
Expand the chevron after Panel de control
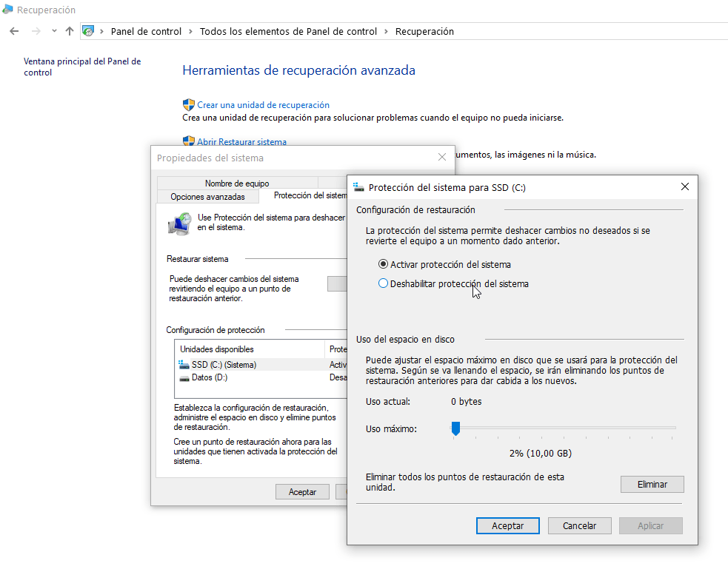(190, 31)
